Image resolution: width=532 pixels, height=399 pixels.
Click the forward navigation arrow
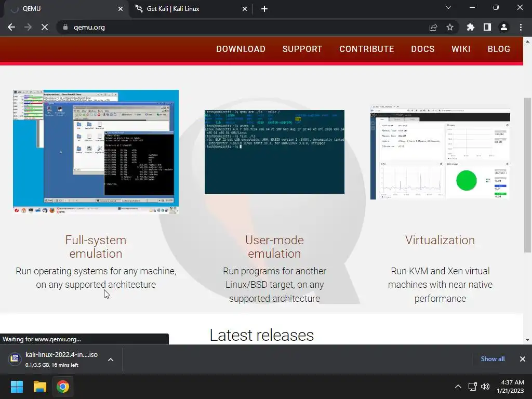coord(28,27)
